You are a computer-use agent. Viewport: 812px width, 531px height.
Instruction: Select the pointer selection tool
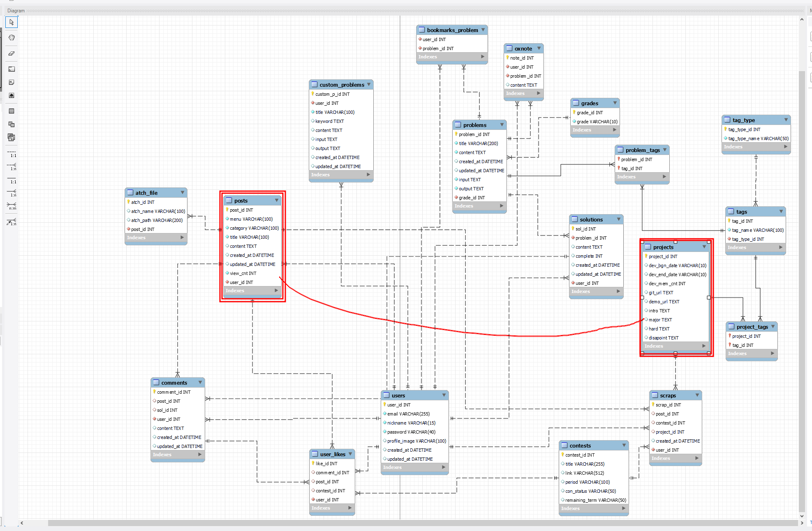pyautogui.click(x=12, y=22)
